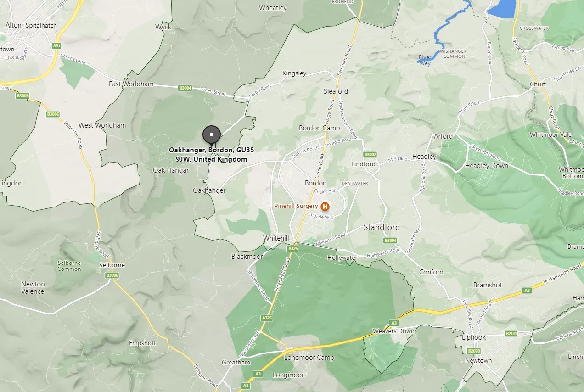This screenshot has width=584, height=392.
Task: Select the B3004 road badge near East Worldham
Action: (185, 88)
